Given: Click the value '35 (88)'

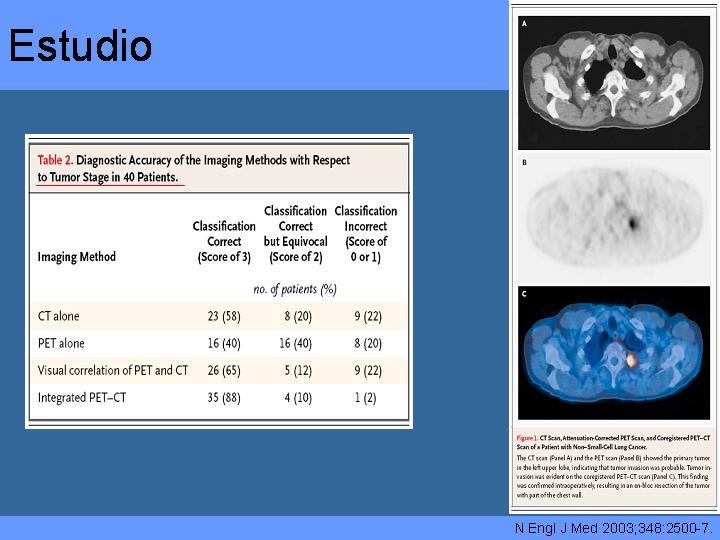Looking at the screenshot, I should point(224,398).
